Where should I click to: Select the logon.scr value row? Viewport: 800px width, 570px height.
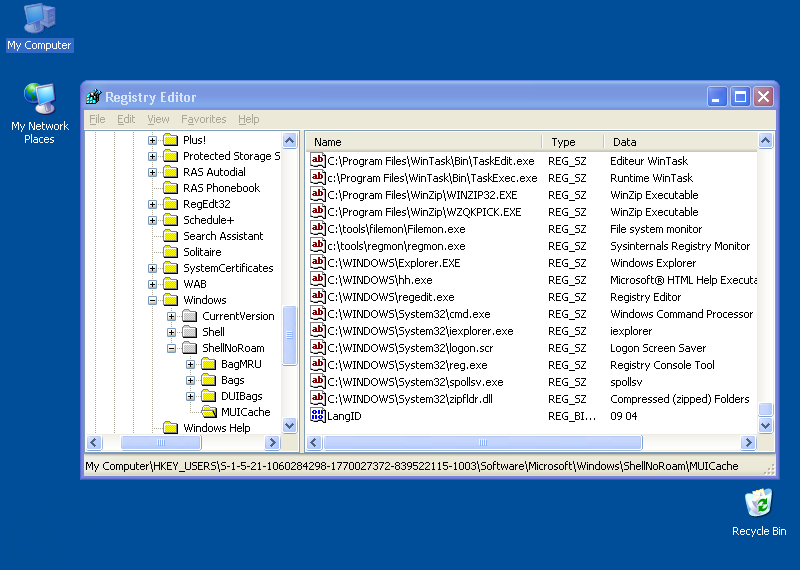pyautogui.click(x=532, y=348)
